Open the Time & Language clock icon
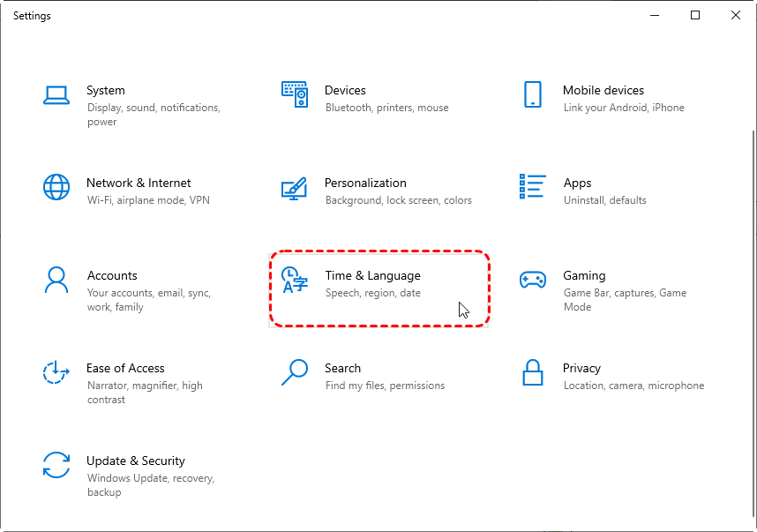 (295, 280)
